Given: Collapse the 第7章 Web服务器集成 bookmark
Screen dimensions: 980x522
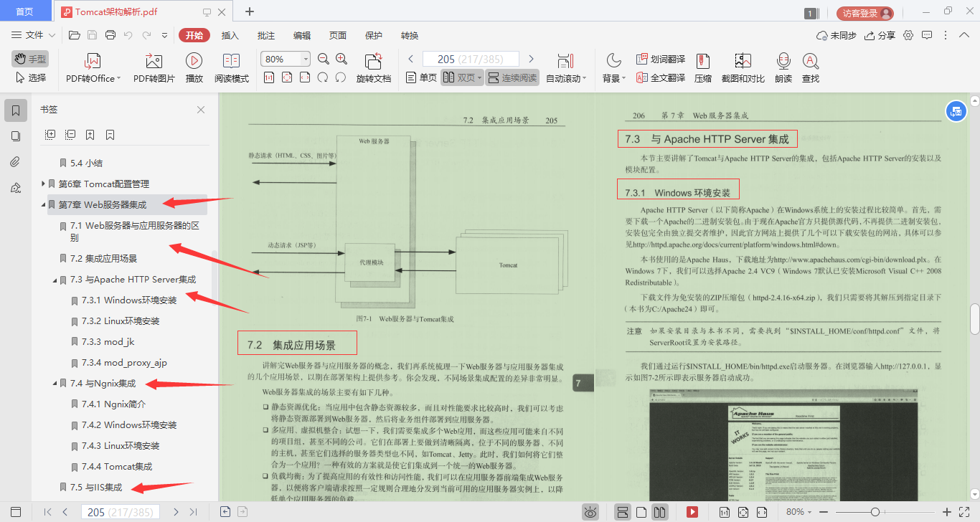Looking at the screenshot, I should (43, 204).
